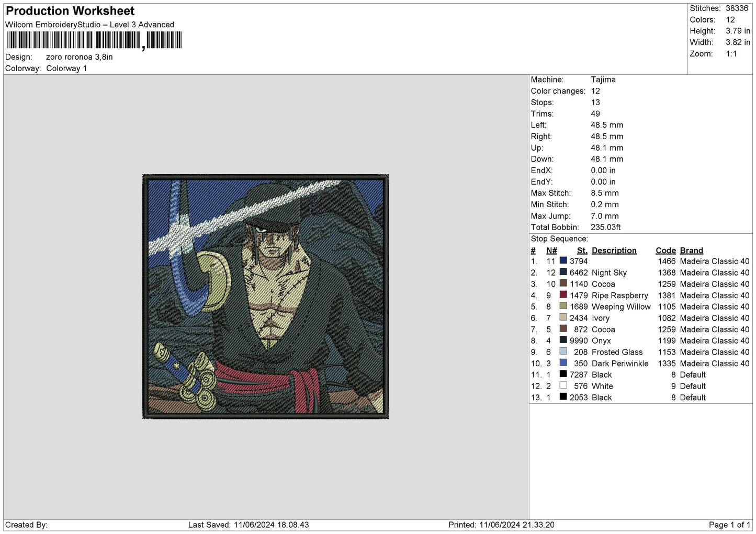Screen dimensions: 756x534
Task: Click the Max Stitch value 8.5 mm
Action: [605, 193]
